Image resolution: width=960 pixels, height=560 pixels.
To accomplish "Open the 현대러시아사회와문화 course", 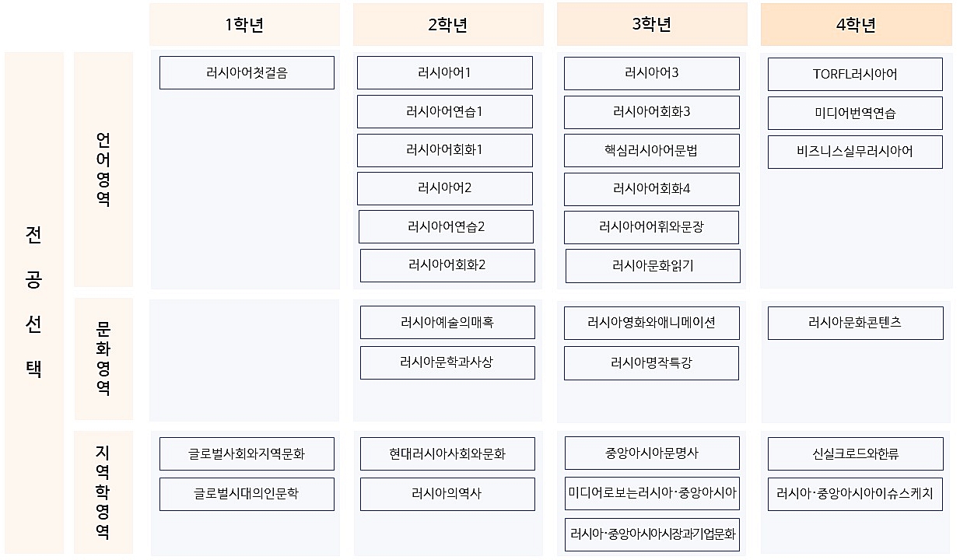I will point(447,453).
